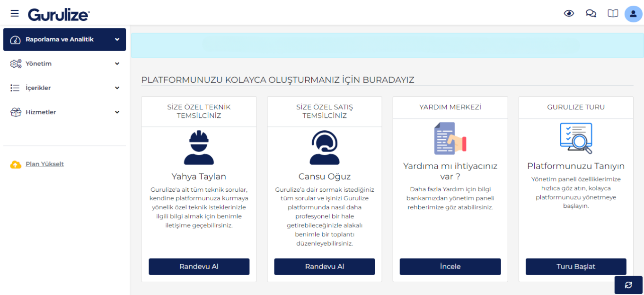
Task: Click the technical representative helmet icon
Action: (x=199, y=147)
